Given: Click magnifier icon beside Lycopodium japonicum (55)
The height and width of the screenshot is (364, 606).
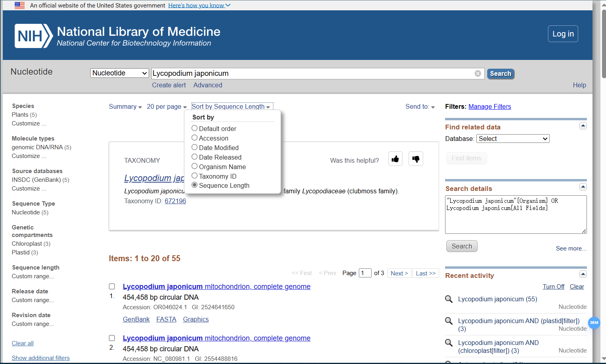Looking at the screenshot, I should 449,299.
